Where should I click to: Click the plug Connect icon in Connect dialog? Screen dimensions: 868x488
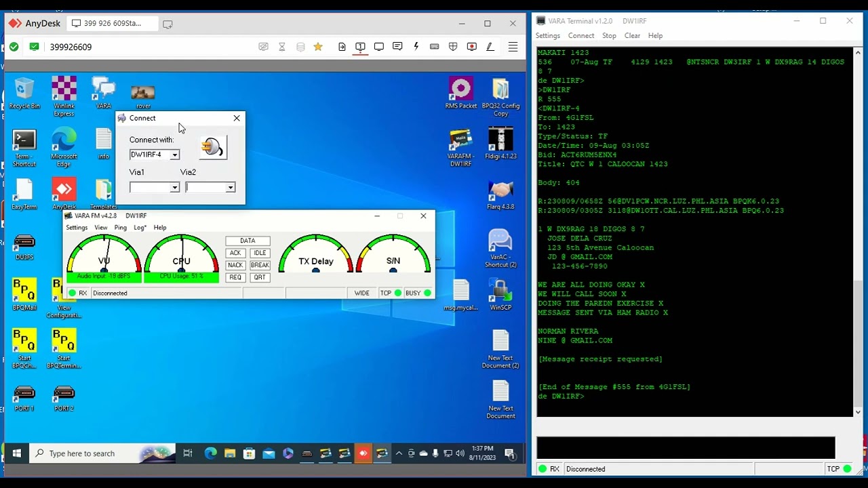pos(213,147)
